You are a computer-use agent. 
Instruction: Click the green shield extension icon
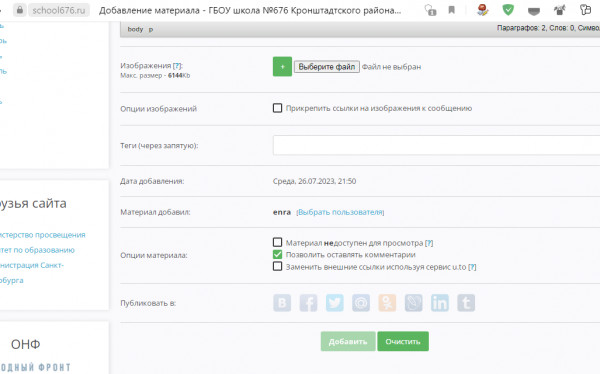coord(508,10)
